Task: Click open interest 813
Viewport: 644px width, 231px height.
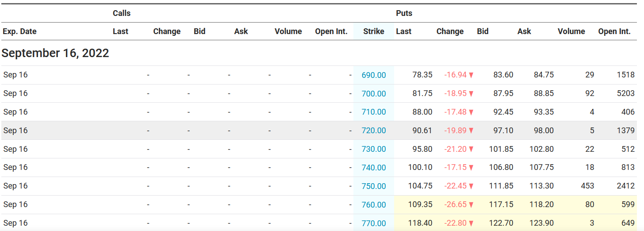Action: (x=628, y=167)
